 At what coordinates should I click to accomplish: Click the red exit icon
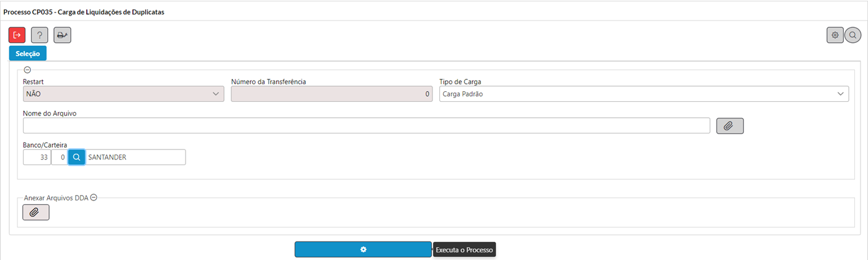pyautogui.click(x=17, y=35)
